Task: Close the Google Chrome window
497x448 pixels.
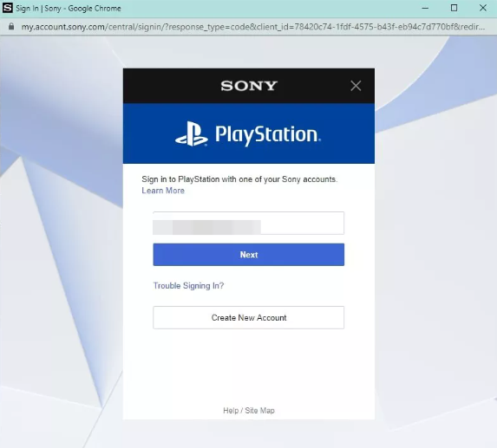Action: [483, 8]
